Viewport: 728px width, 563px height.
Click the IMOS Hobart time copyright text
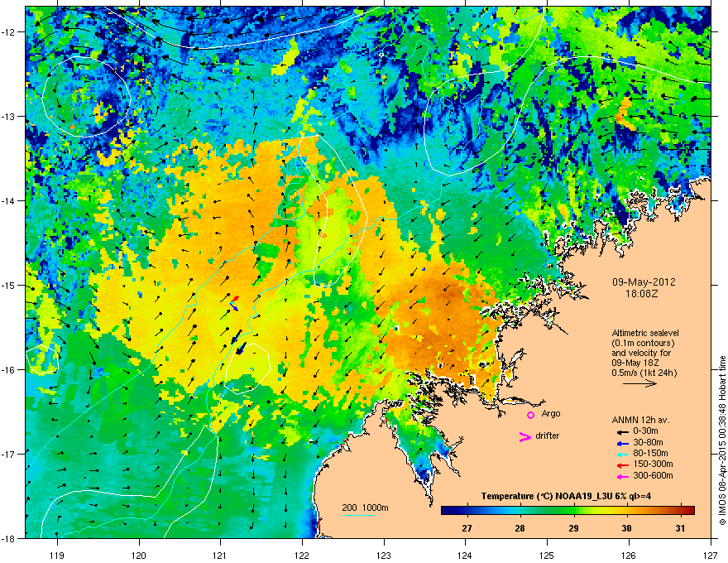pyautogui.click(x=722, y=440)
